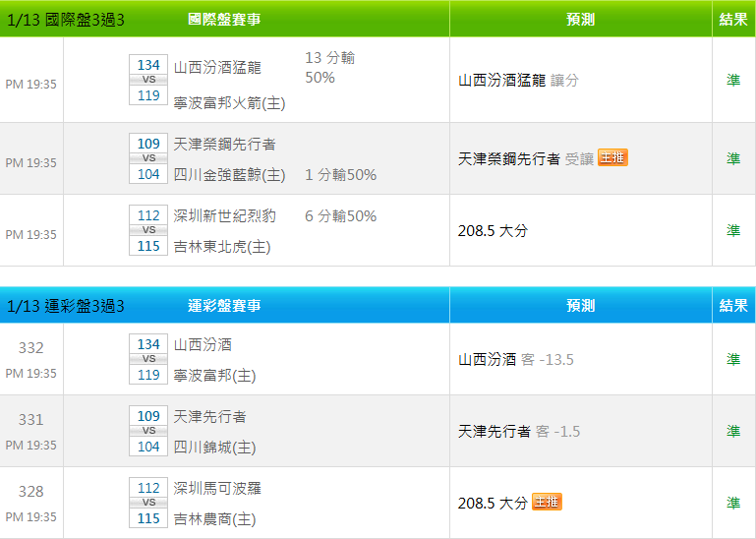Screen dimensions: 756x539
Task: Click match number 332
Action: click(30, 347)
